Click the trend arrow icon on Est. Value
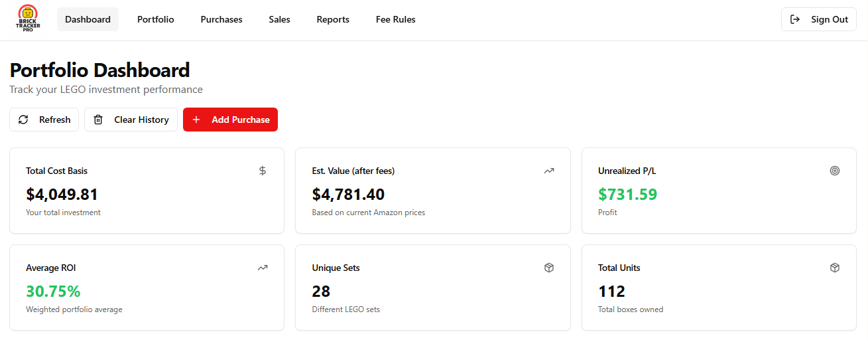This screenshot has height=340, width=868. tap(549, 171)
